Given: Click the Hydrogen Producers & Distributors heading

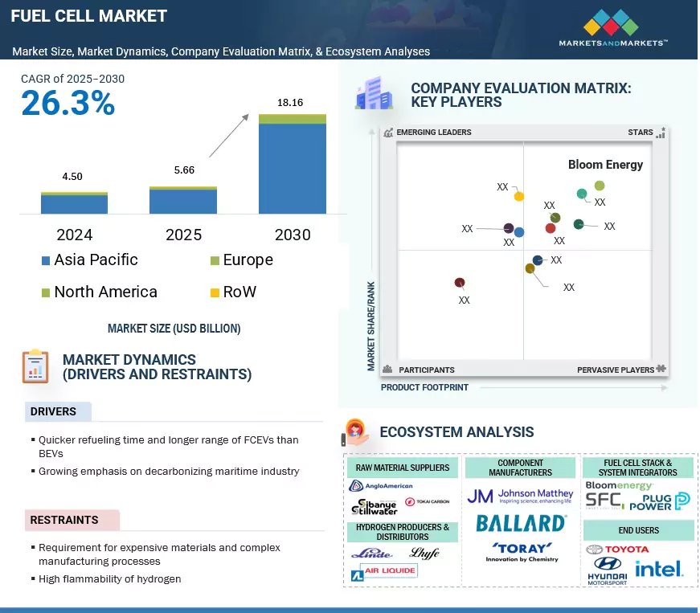Looking at the screenshot, I should pos(402,532).
